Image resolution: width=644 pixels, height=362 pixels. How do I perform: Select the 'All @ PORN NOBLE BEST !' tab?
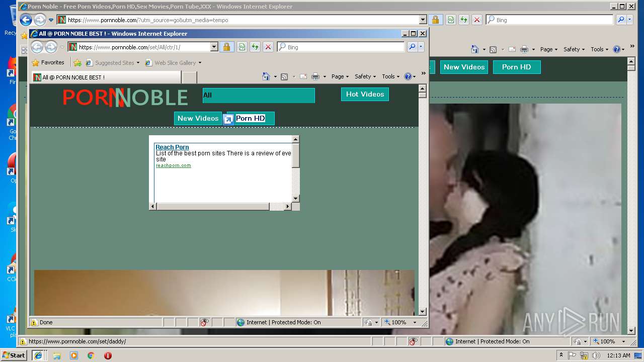pos(106,77)
